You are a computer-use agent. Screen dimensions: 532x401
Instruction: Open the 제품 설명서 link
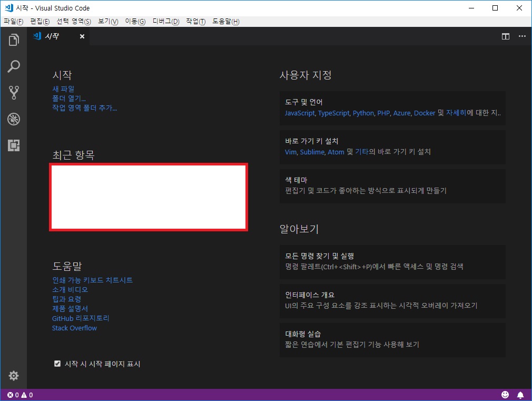coord(70,309)
